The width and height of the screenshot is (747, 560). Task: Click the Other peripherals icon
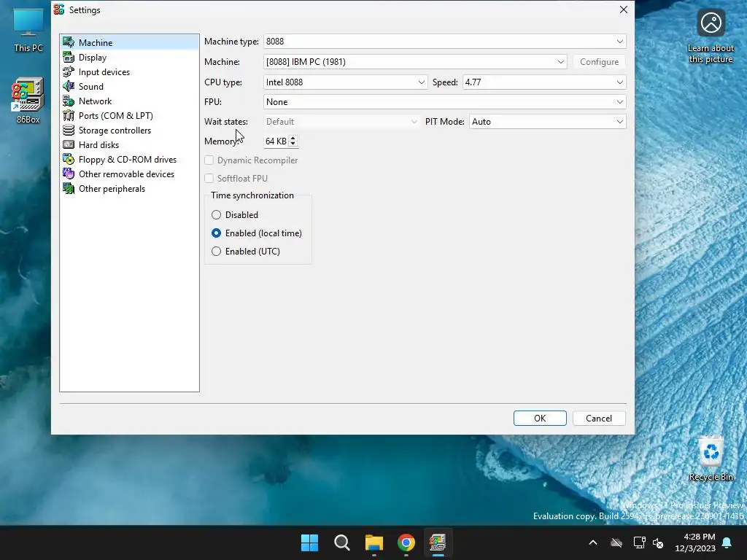[69, 189]
